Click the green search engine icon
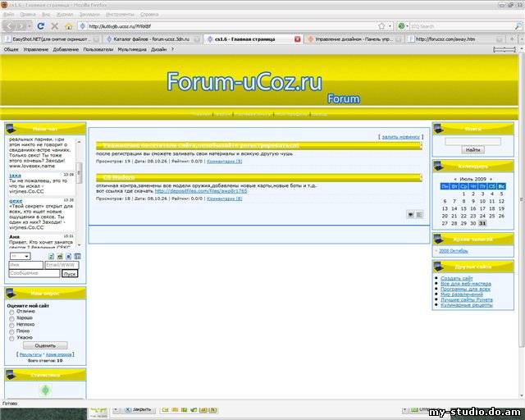 (401, 25)
